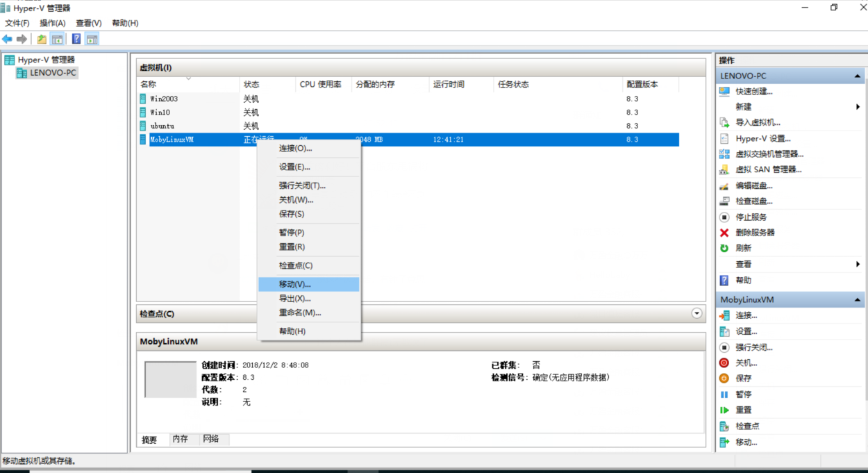This screenshot has width=868, height=473.
Task: Click the 暂停 pause icon in Actions pane
Action: pyautogui.click(x=724, y=395)
